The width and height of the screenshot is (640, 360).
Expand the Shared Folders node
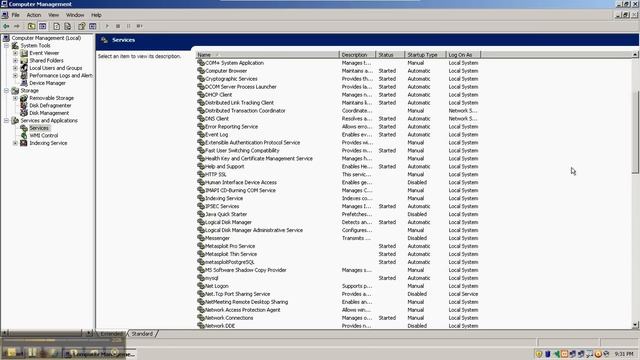15,60
